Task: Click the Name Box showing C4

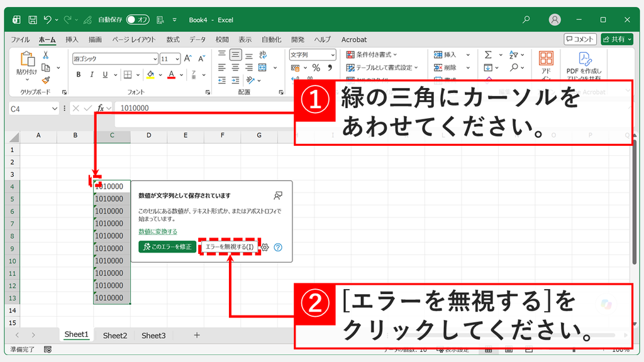Action: pos(34,109)
